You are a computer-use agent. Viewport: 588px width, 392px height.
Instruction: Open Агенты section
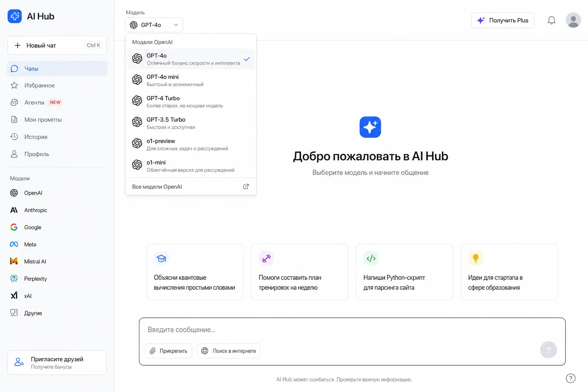[57, 103]
